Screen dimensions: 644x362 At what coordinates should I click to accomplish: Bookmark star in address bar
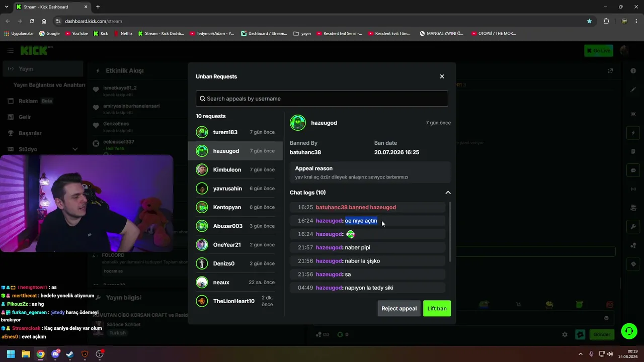tap(589, 21)
